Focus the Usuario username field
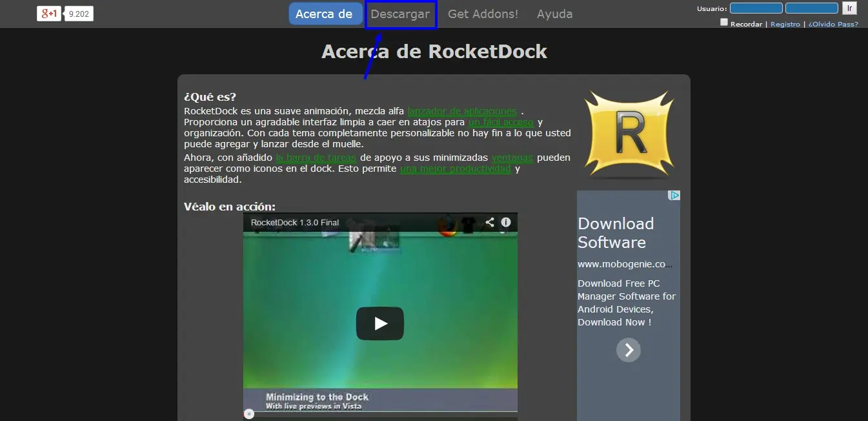 [x=756, y=8]
